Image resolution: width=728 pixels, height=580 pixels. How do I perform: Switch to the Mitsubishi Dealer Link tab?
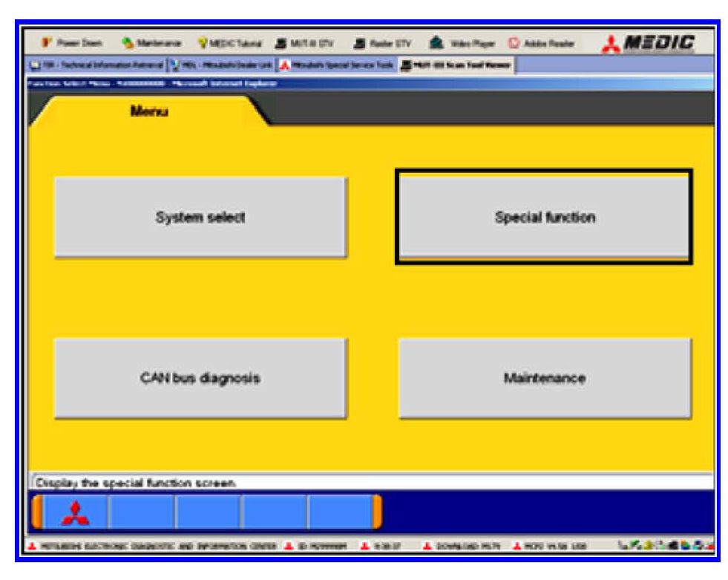[221, 65]
